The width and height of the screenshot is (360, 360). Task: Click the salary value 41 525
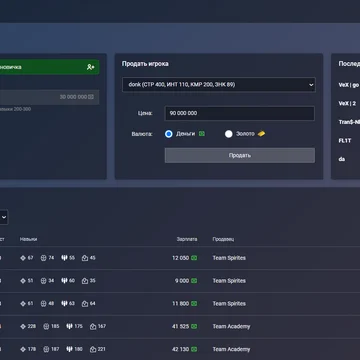point(181,326)
